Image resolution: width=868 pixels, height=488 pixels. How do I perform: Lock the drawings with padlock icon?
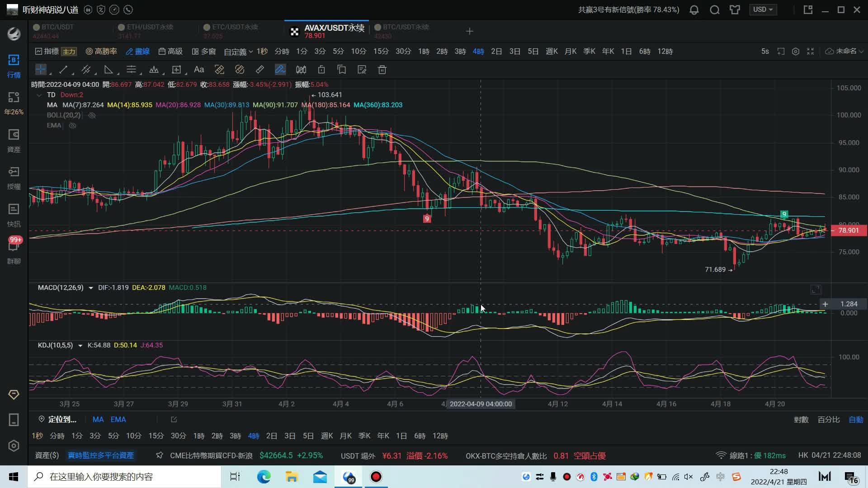click(321, 70)
